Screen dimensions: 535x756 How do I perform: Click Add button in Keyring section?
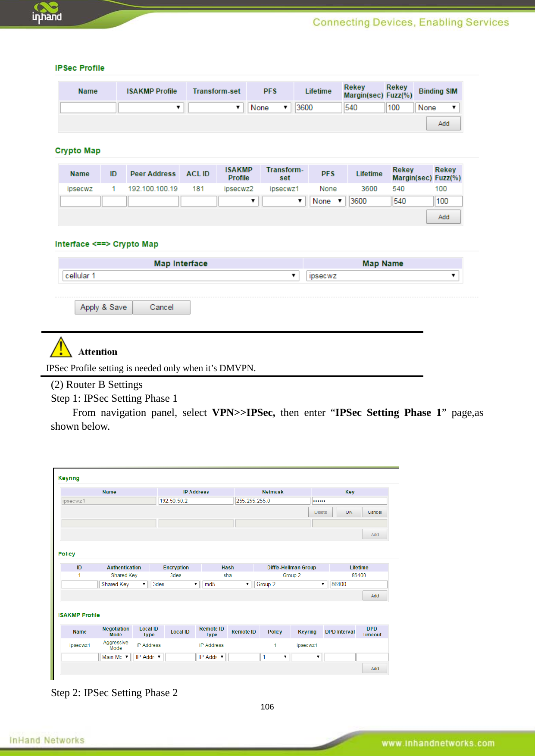(x=375, y=534)
